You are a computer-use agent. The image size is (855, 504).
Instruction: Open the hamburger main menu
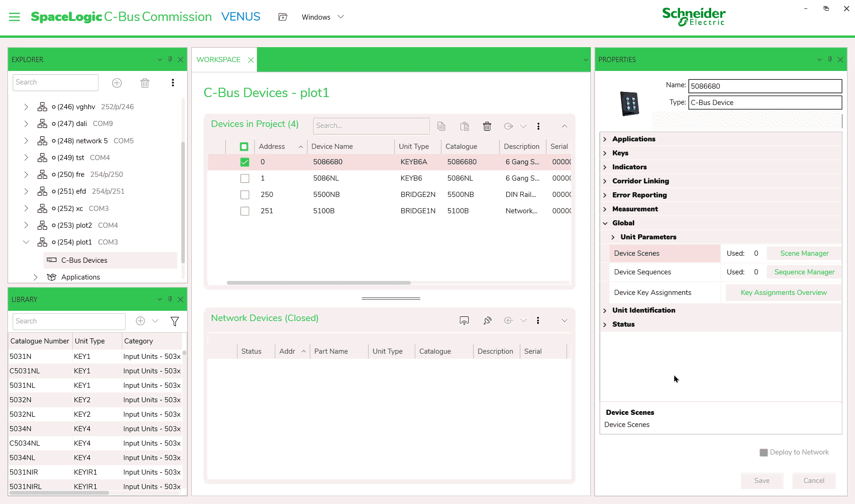(x=14, y=17)
